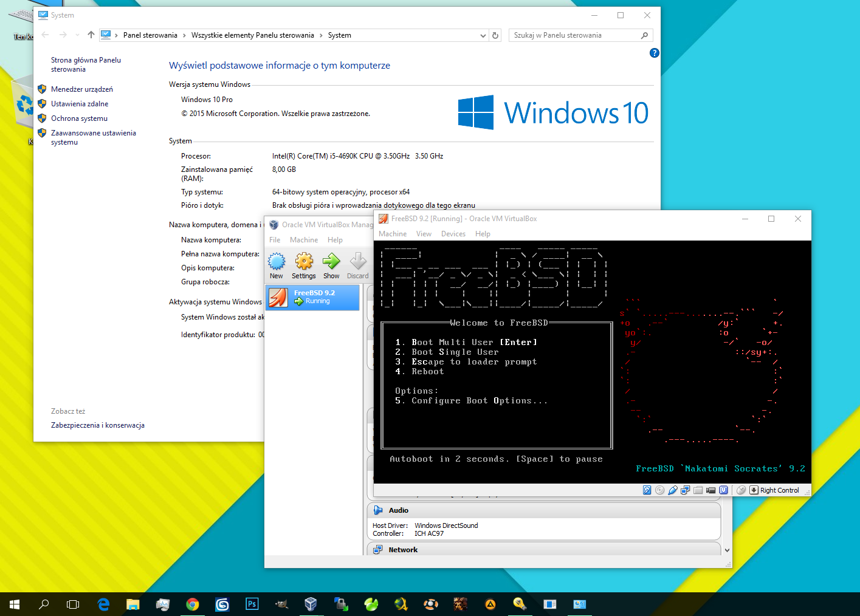Open VirtualBox Settings gear icon
The image size is (860, 616).
tap(304, 262)
